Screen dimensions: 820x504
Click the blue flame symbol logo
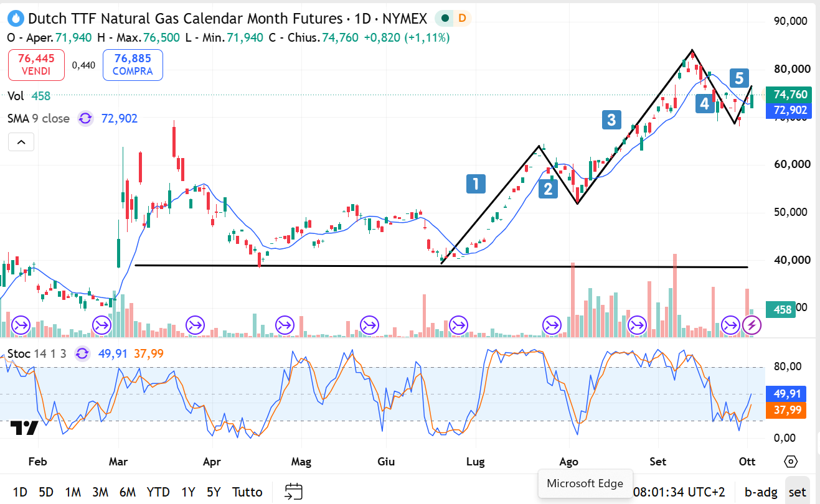pos(16,19)
